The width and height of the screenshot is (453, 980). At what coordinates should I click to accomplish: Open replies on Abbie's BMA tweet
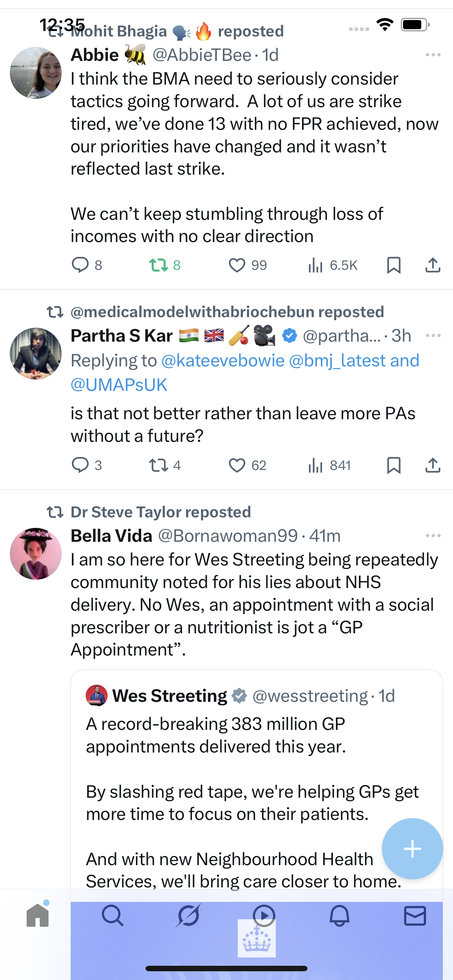(80, 265)
